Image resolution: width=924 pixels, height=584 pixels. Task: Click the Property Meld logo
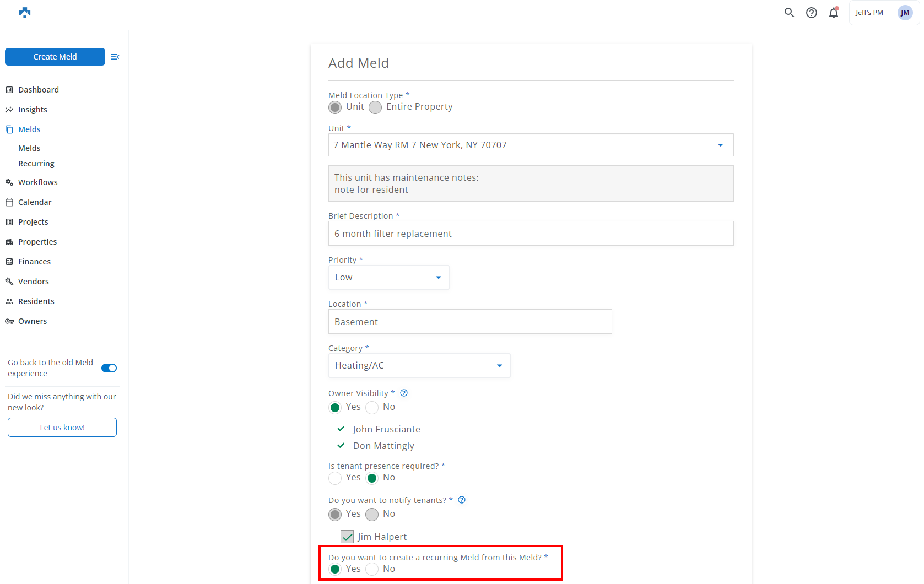click(x=25, y=13)
